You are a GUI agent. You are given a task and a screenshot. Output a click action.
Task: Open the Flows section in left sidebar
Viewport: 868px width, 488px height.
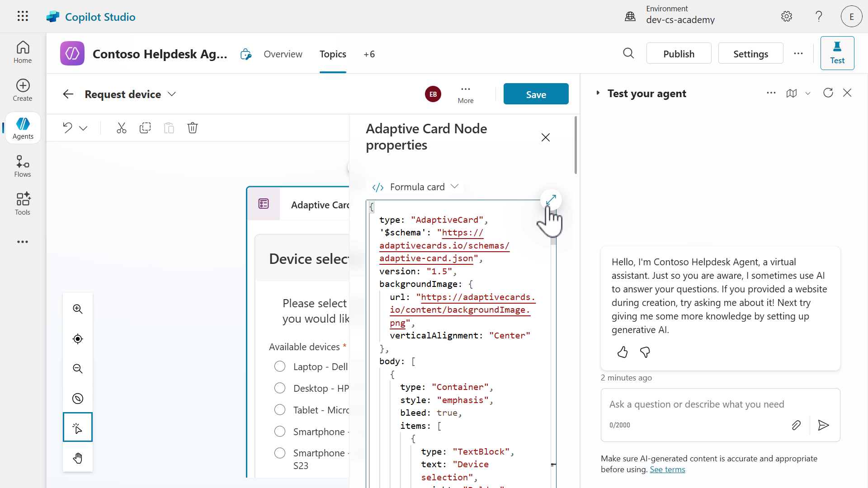click(23, 166)
